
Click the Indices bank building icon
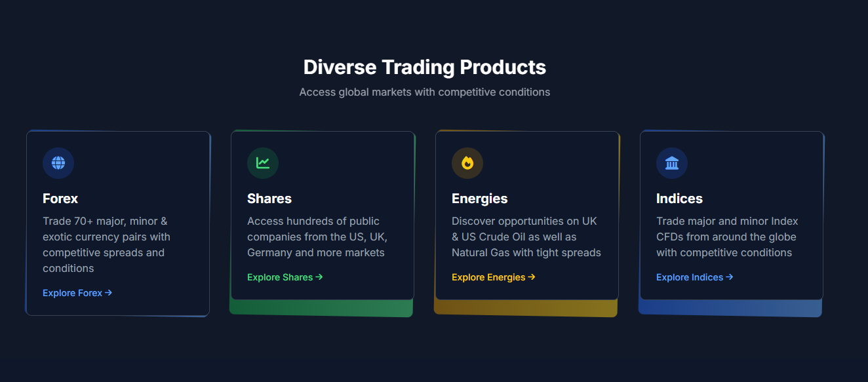tap(672, 163)
